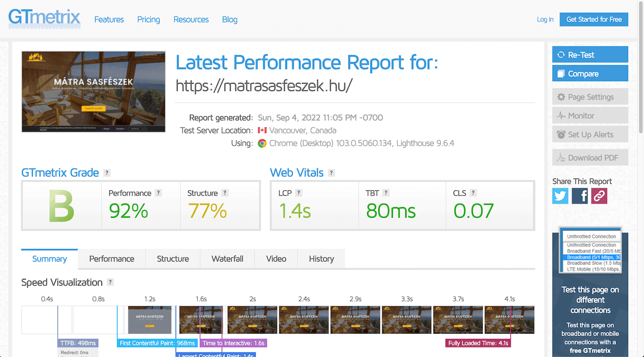Click the 80ms TBT value
The width and height of the screenshot is (644, 357).
tap(391, 211)
